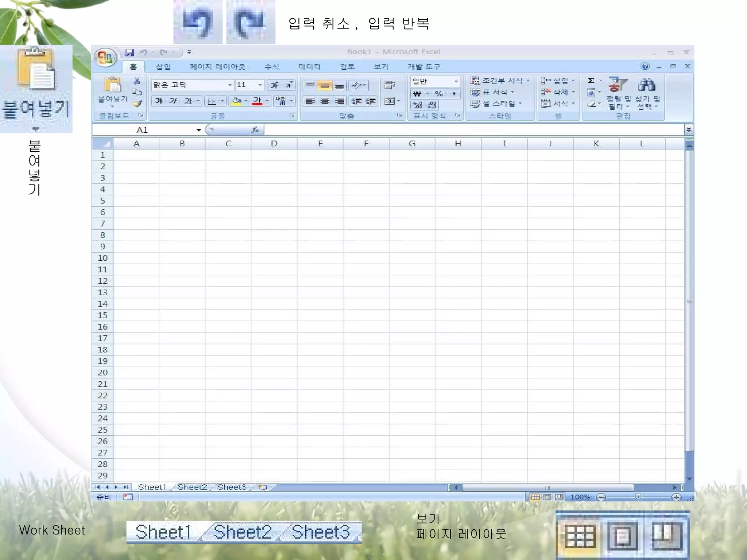Click the Office button orb
Screen dimensions: 747x560
(x=105, y=58)
